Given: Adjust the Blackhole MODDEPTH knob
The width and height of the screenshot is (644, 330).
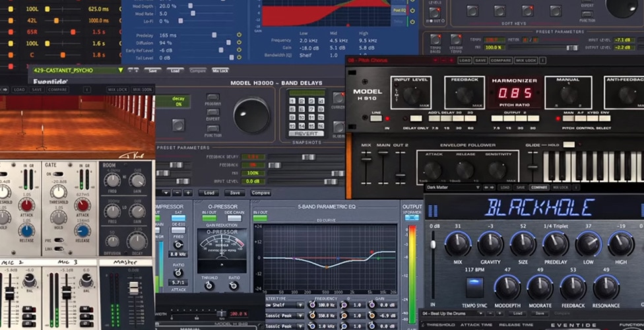Looking at the screenshot, I should coord(507,288).
